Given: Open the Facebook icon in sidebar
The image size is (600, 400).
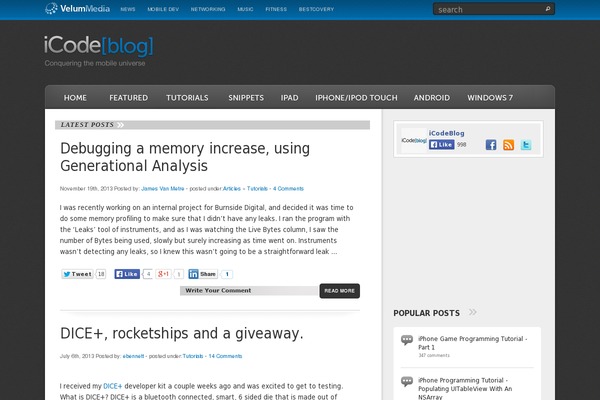Looking at the screenshot, I should [491, 145].
